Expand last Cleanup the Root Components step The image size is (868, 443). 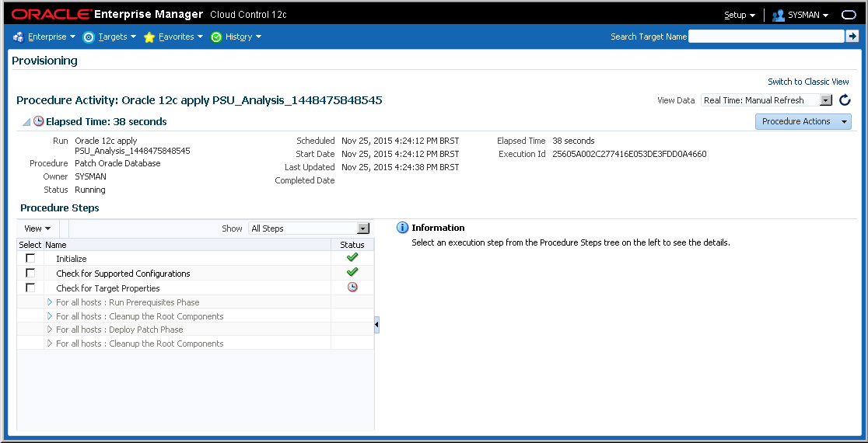(x=50, y=343)
